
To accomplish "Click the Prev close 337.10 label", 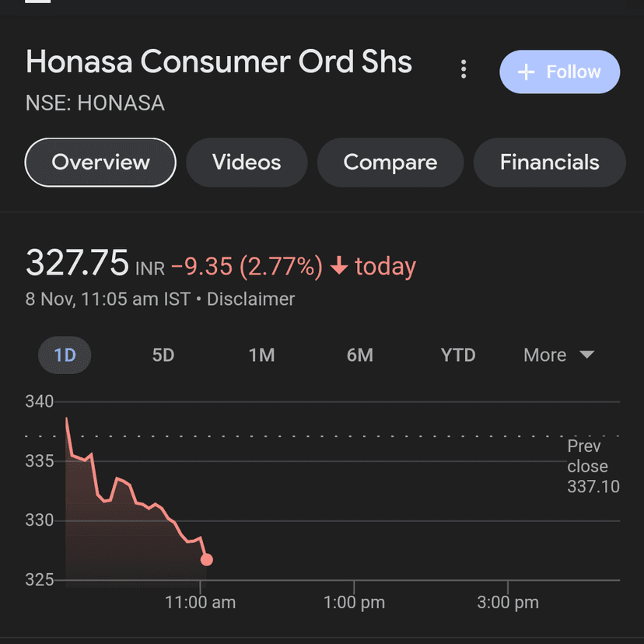I will tap(593, 467).
